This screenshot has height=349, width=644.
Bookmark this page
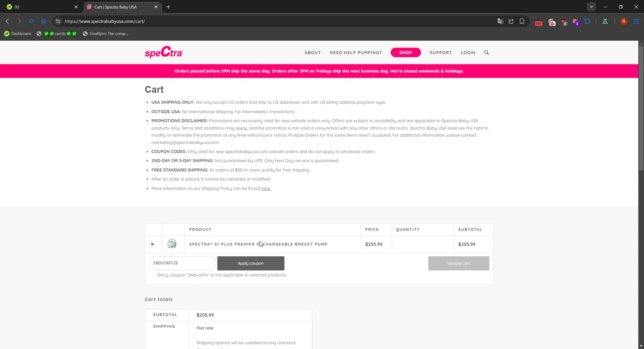(522, 21)
